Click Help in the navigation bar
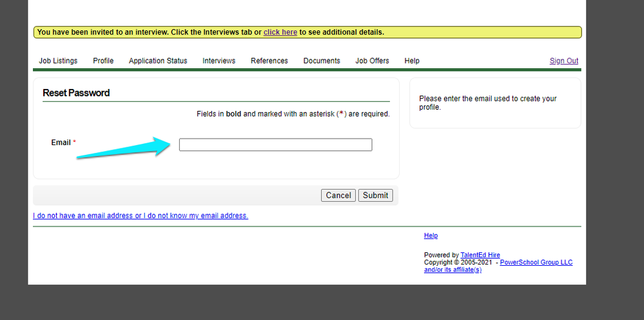The height and width of the screenshot is (320, 644). pos(412,61)
